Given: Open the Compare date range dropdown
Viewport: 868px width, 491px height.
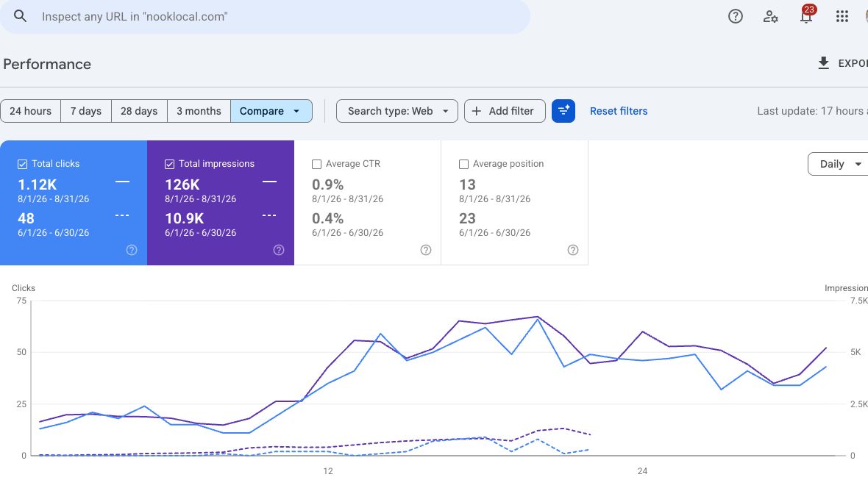Looking at the screenshot, I should point(271,111).
